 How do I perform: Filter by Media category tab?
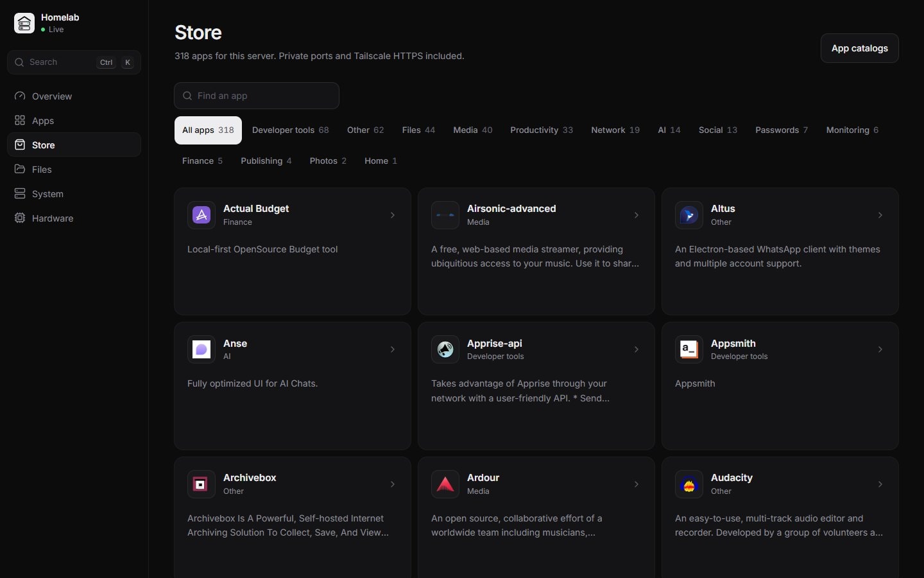click(x=473, y=130)
